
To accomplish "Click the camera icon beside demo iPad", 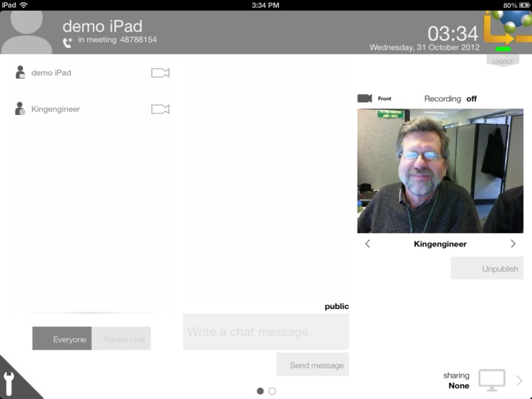I will pos(160,73).
